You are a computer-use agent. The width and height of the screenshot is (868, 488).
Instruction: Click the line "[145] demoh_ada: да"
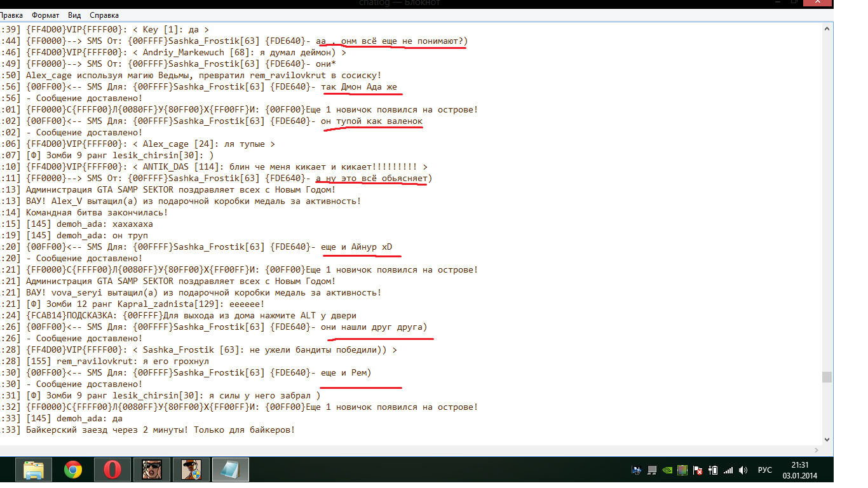61,418
